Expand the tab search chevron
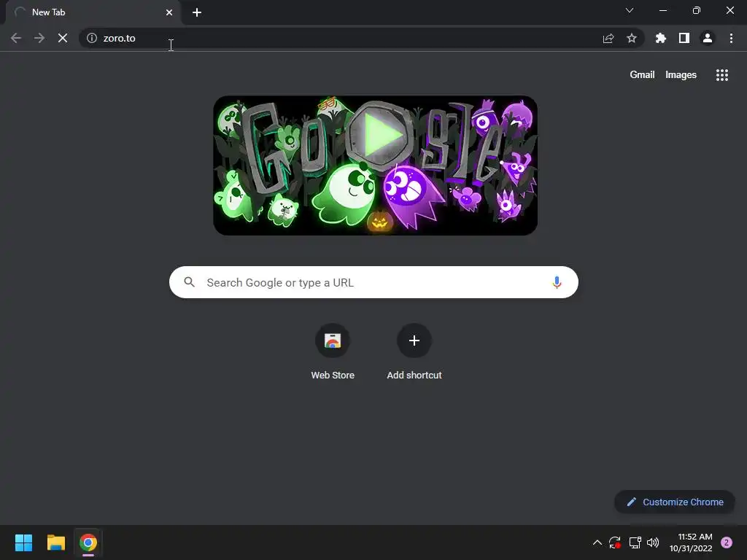The image size is (747, 560). tap(630, 10)
